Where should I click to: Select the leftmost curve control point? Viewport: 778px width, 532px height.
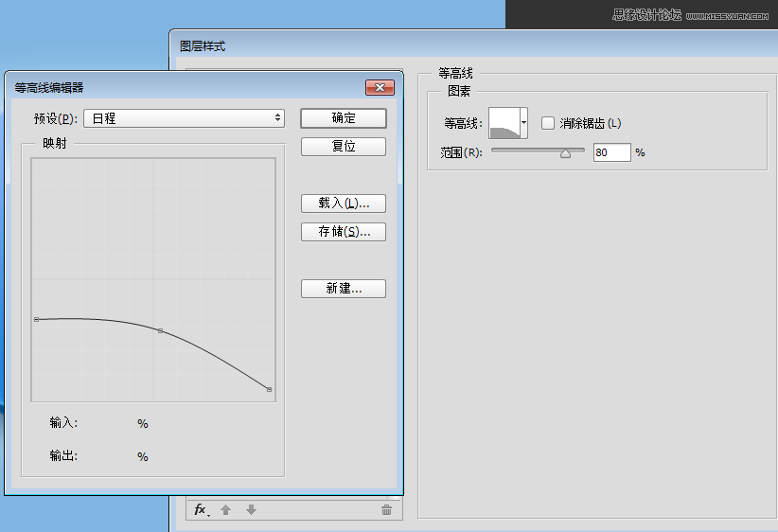(36, 320)
